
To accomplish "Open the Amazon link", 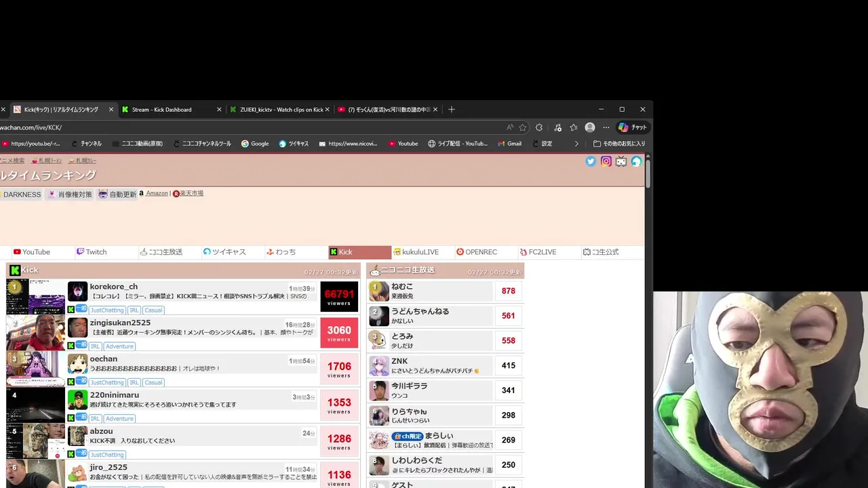I will click(157, 193).
